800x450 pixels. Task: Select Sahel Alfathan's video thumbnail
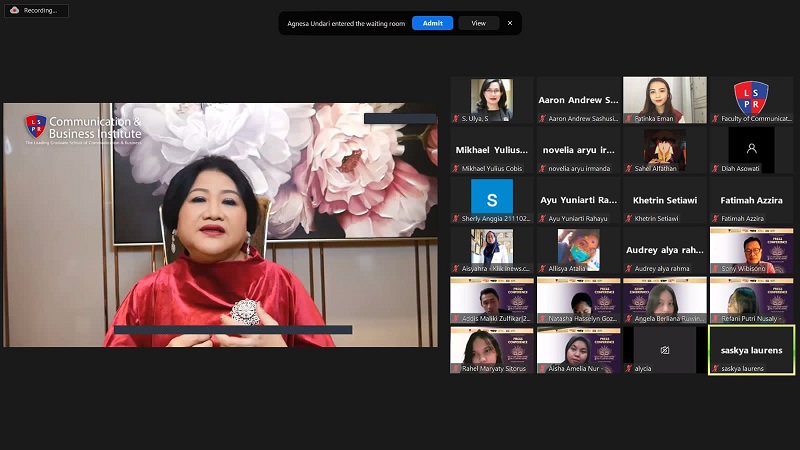tap(664, 147)
